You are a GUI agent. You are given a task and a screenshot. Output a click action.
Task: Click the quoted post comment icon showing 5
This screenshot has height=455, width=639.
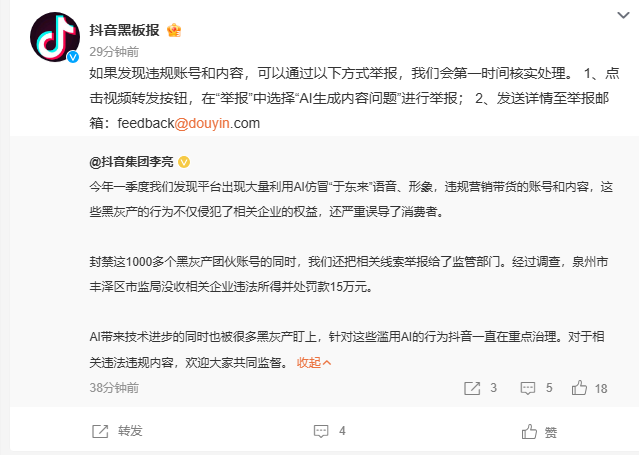pyautogui.click(x=539, y=387)
